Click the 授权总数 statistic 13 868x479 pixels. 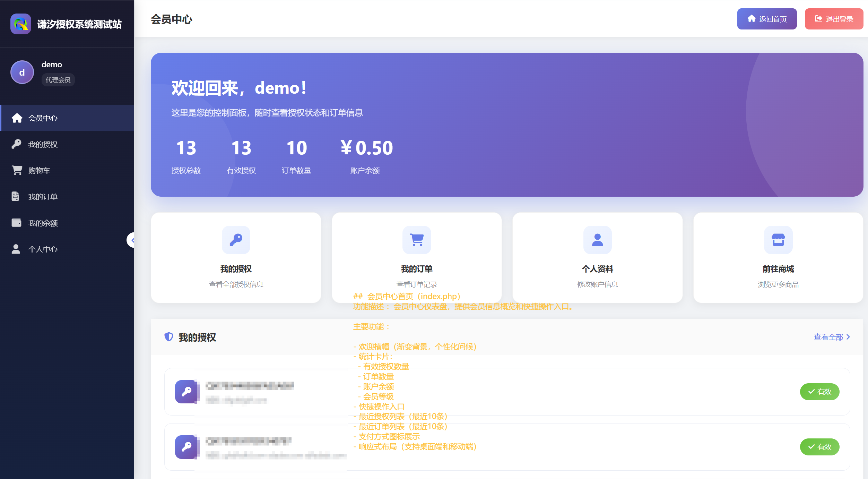point(186,148)
